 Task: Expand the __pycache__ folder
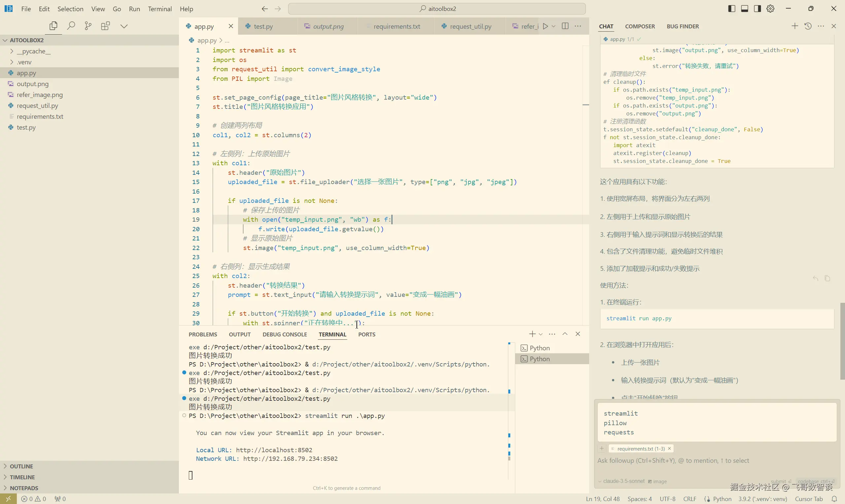12,51
